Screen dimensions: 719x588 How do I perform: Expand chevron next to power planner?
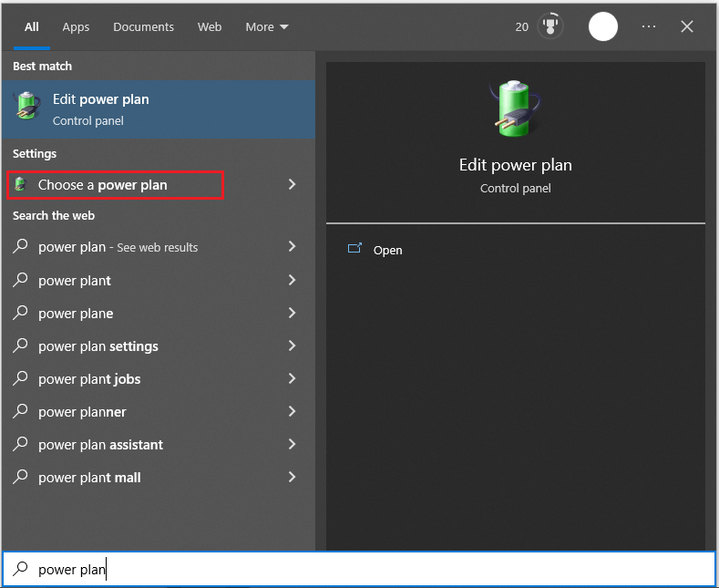(x=292, y=411)
